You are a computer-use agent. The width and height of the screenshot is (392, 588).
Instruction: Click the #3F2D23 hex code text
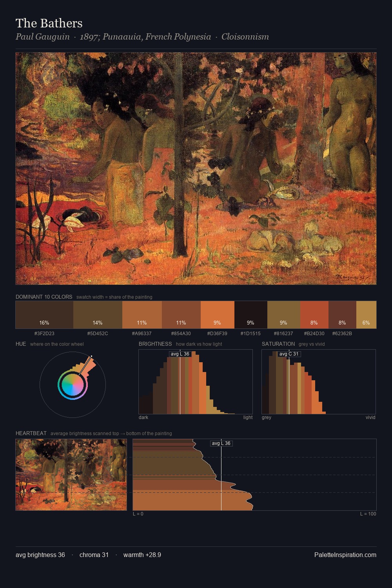44,334
